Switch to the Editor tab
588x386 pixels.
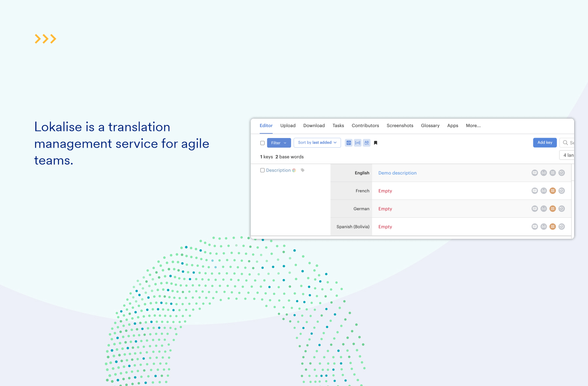(x=266, y=125)
